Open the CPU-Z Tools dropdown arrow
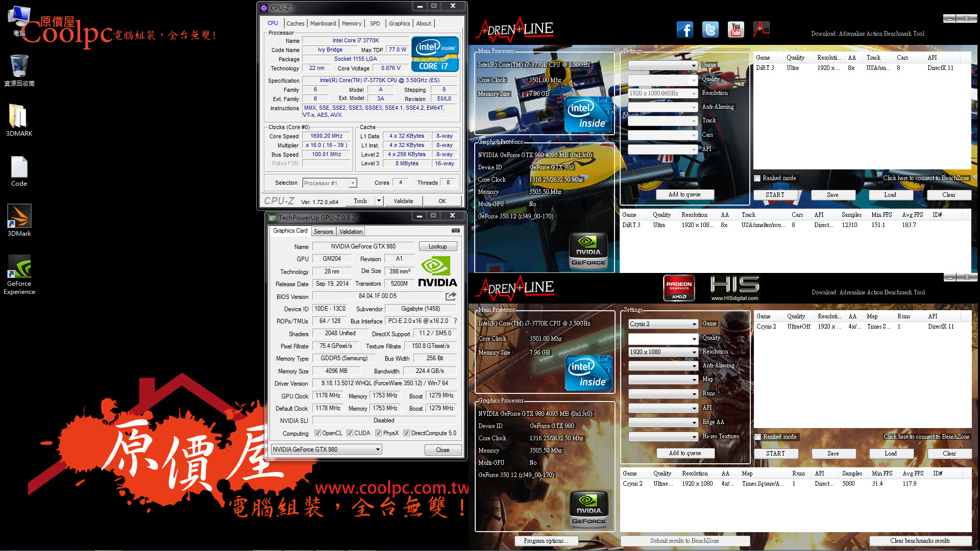Screen dimensions: 980x551 (379, 201)
